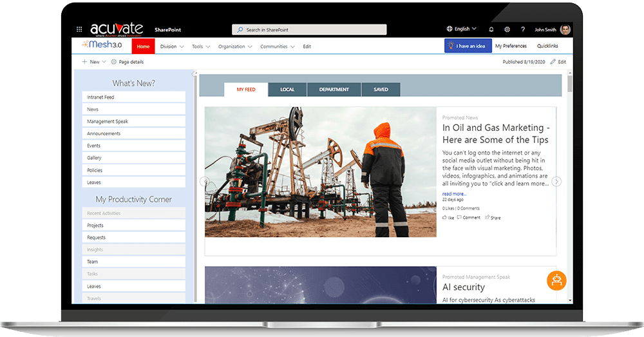The image size is (644, 337).
Task: Open the app launcher waffle icon
Action: 79,30
